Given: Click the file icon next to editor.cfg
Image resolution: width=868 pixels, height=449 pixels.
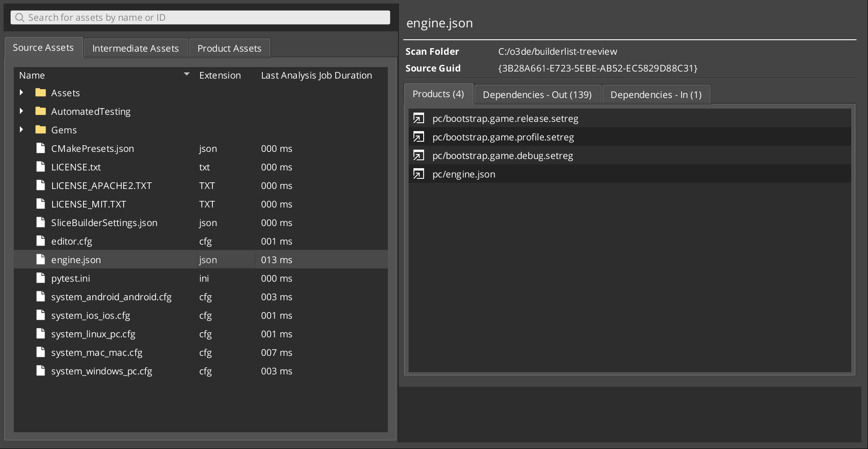Looking at the screenshot, I should click(x=41, y=241).
